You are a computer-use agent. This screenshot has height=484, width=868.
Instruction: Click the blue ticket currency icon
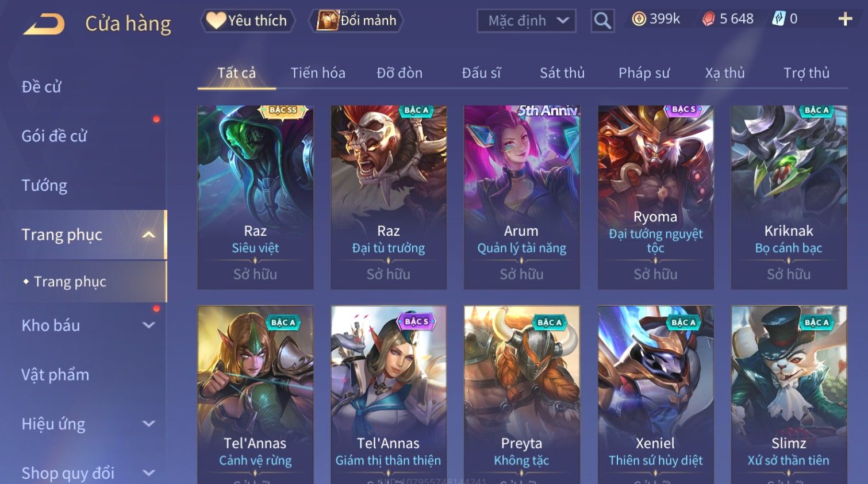point(778,19)
